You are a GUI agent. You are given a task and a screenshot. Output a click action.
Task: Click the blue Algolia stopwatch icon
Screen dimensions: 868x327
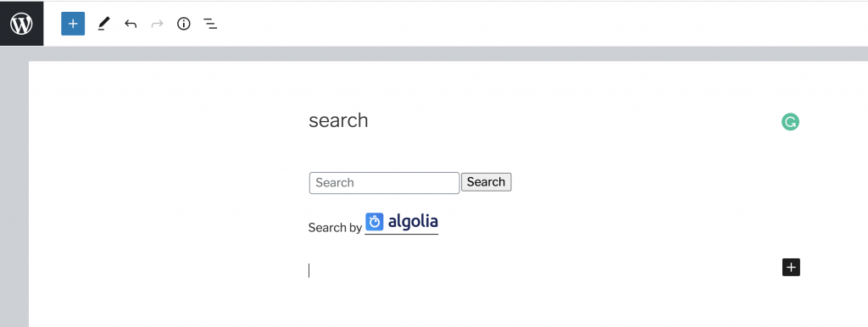point(375,222)
